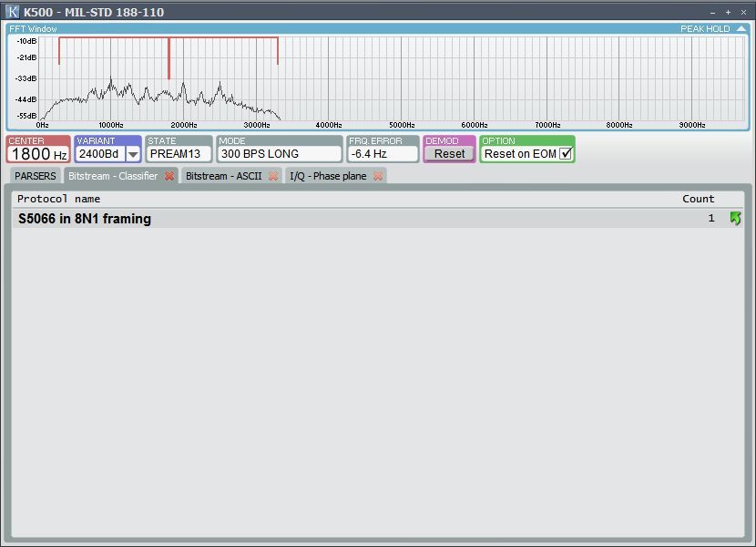Close the Bitstream - ASCII tab
This screenshot has width=756, height=547.
(x=273, y=176)
